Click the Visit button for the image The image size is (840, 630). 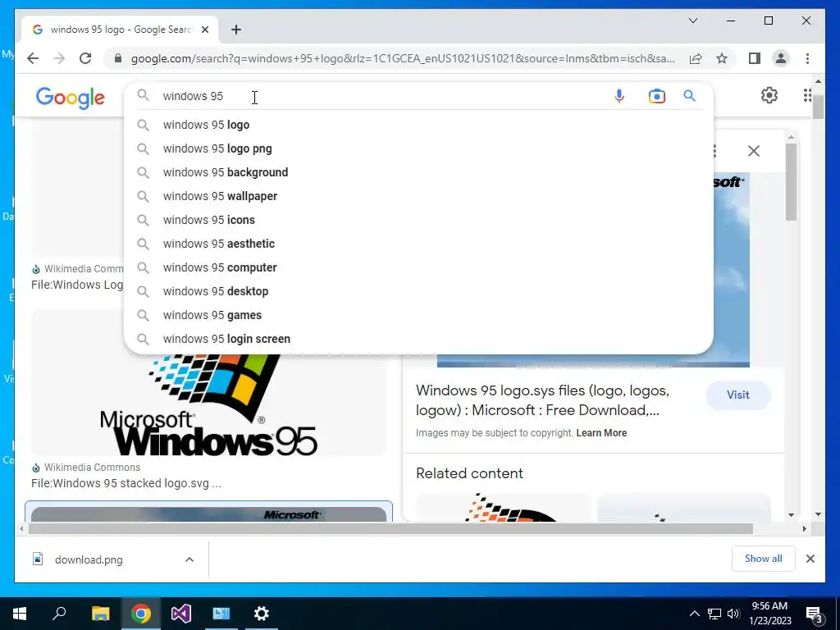737,395
